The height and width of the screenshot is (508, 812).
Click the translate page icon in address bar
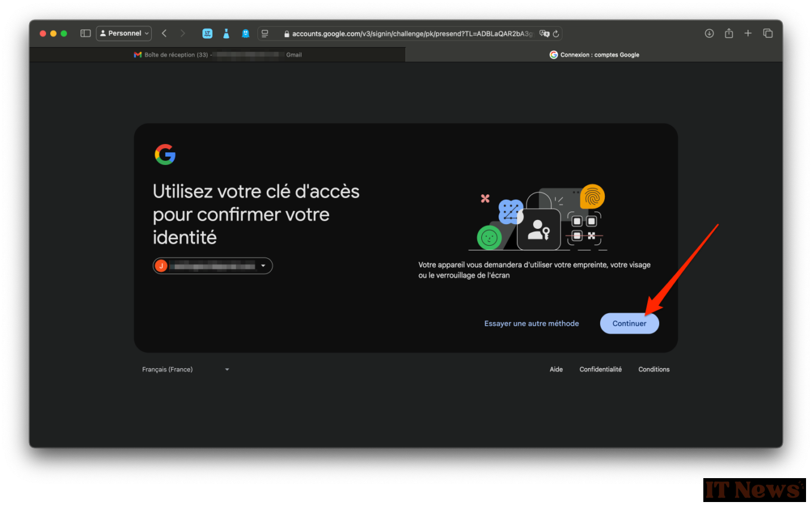[x=544, y=33]
